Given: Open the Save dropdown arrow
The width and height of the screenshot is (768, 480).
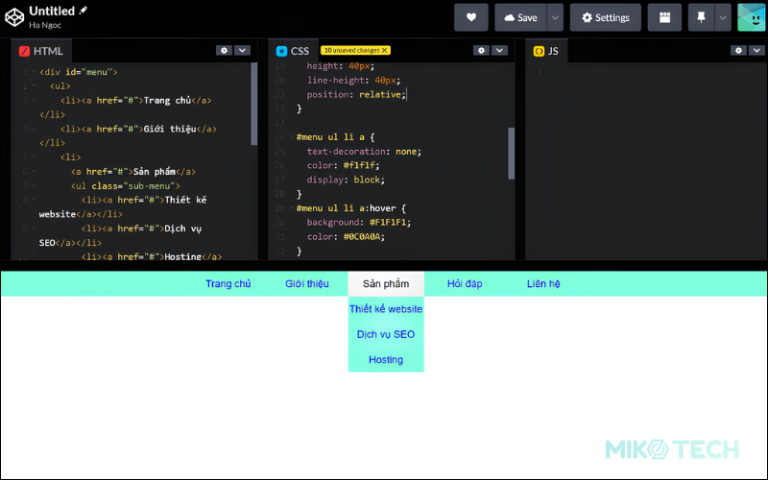Looking at the screenshot, I should click(555, 18).
